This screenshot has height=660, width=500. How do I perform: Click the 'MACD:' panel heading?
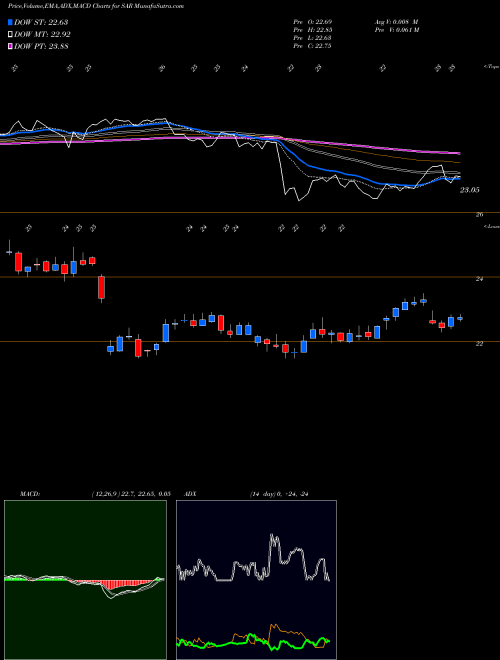(x=29, y=494)
